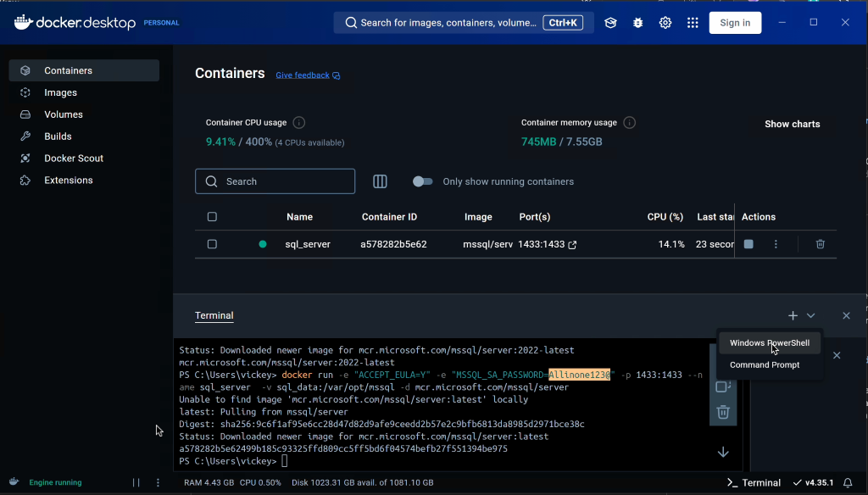The height and width of the screenshot is (495, 868).
Task: Click the CPU 0.50% status text
Action: click(260, 483)
